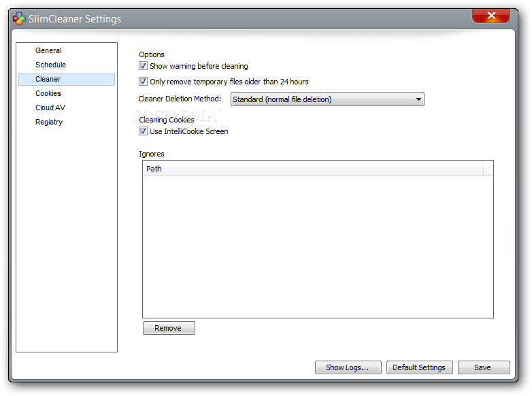Click the 'Cleaner Deletion Method:' label
This screenshot has height=396, width=532.
pyautogui.click(x=180, y=99)
